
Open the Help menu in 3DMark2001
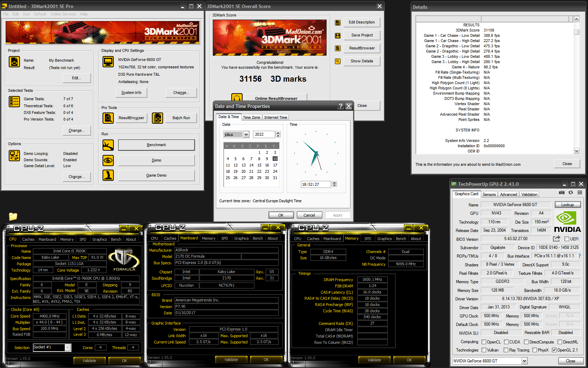click(84, 14)
